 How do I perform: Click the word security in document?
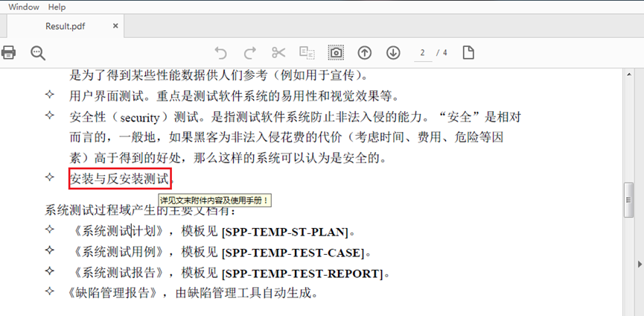[x=140, y=118]
